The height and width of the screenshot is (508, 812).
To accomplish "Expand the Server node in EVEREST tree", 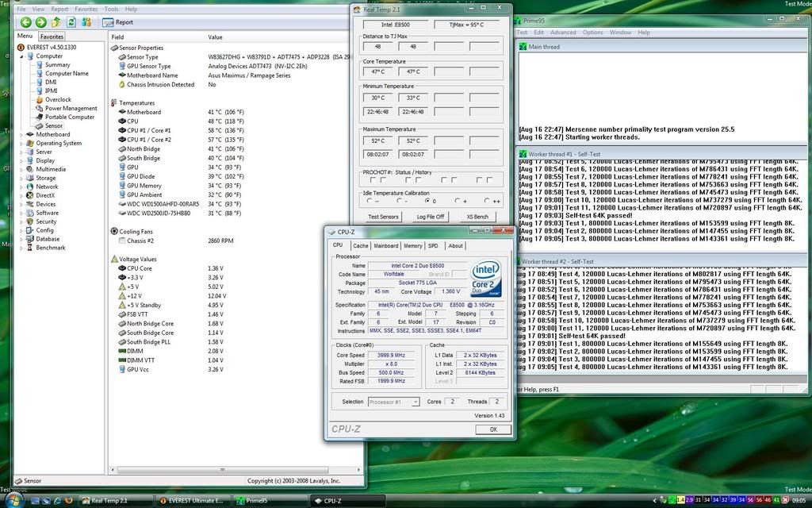I will pos(21,152).
